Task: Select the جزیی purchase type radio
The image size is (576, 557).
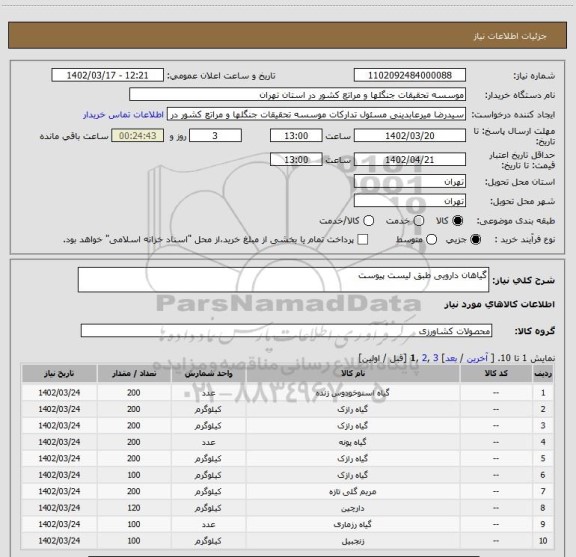Action: pos(475,240)
